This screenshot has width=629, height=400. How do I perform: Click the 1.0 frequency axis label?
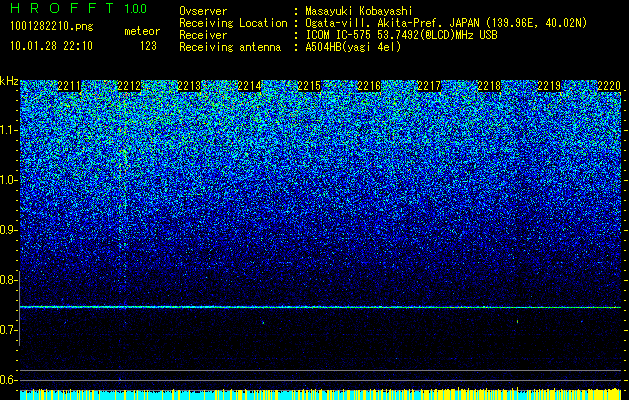[8, 180]
